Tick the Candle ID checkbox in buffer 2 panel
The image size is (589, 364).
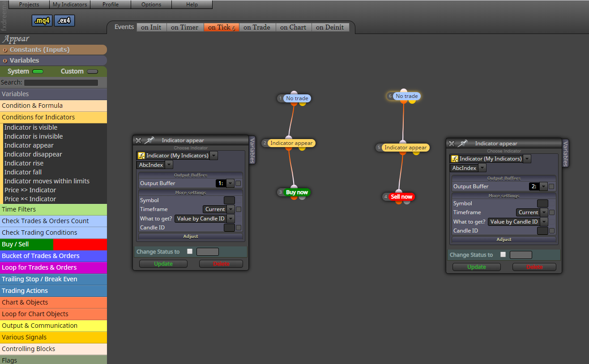(552, 231)
